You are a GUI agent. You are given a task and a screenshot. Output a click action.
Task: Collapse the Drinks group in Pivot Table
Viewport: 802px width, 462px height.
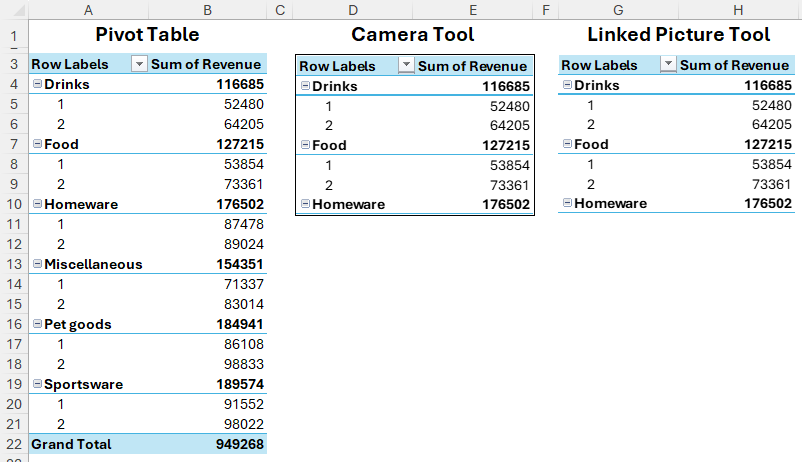(37, 84)
